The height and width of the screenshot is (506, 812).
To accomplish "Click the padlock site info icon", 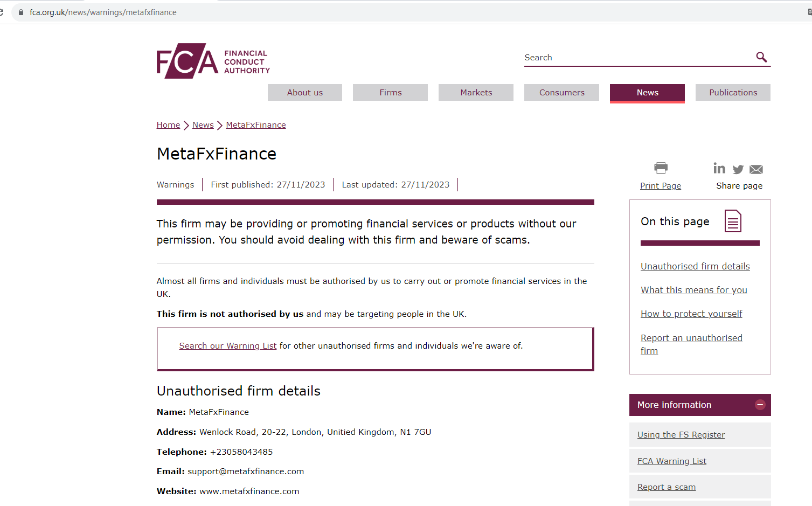I will click(21, 12).
